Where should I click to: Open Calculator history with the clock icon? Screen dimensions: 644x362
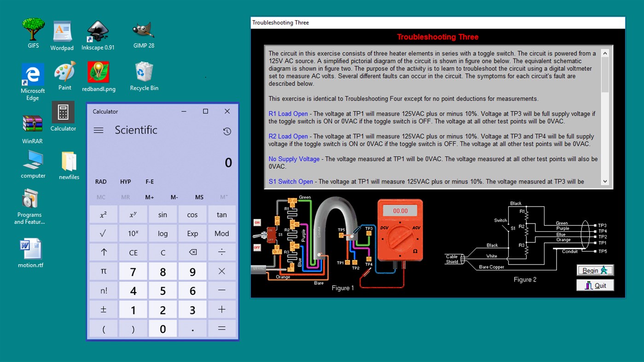click(x=227, y=131)
